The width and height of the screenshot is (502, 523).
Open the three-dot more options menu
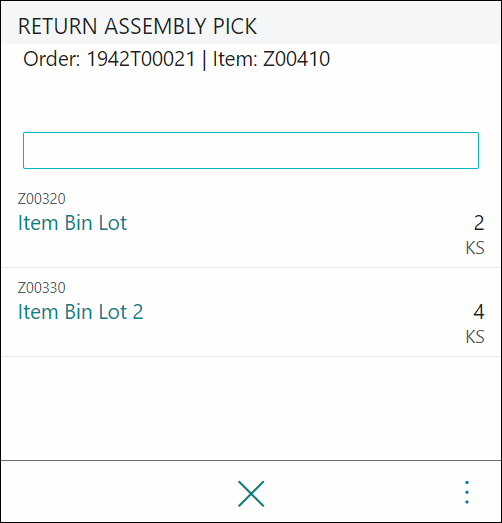467,492
